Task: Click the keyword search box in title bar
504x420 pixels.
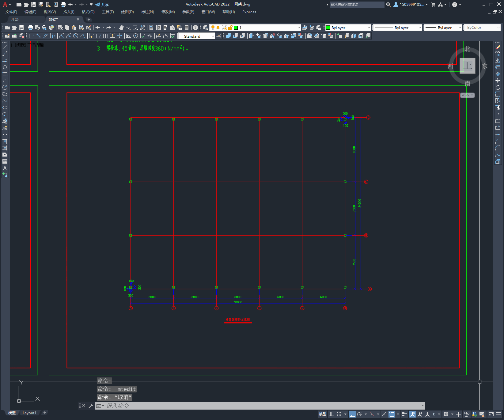Action: point(357,5)
